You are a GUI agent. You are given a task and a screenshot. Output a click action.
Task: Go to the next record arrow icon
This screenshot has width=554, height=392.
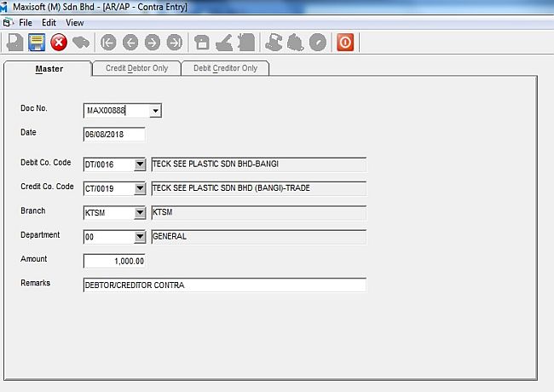click(153, 42)
